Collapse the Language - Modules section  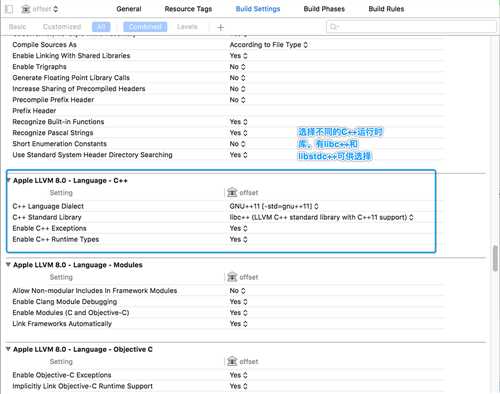coord(9,265)
